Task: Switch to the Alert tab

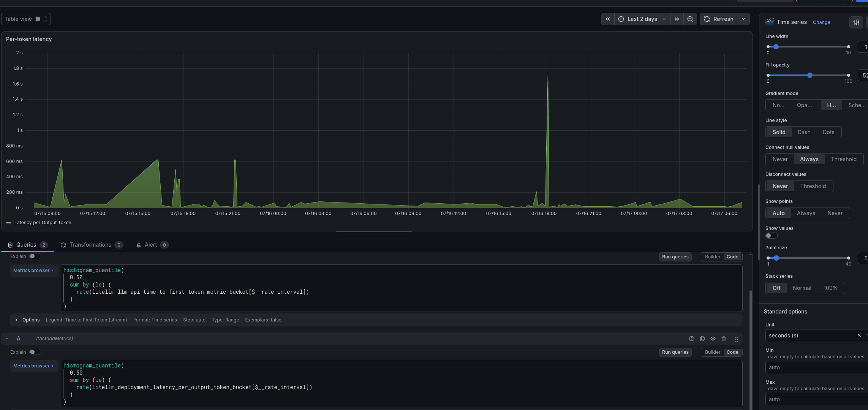Action: tap(152, 245)
